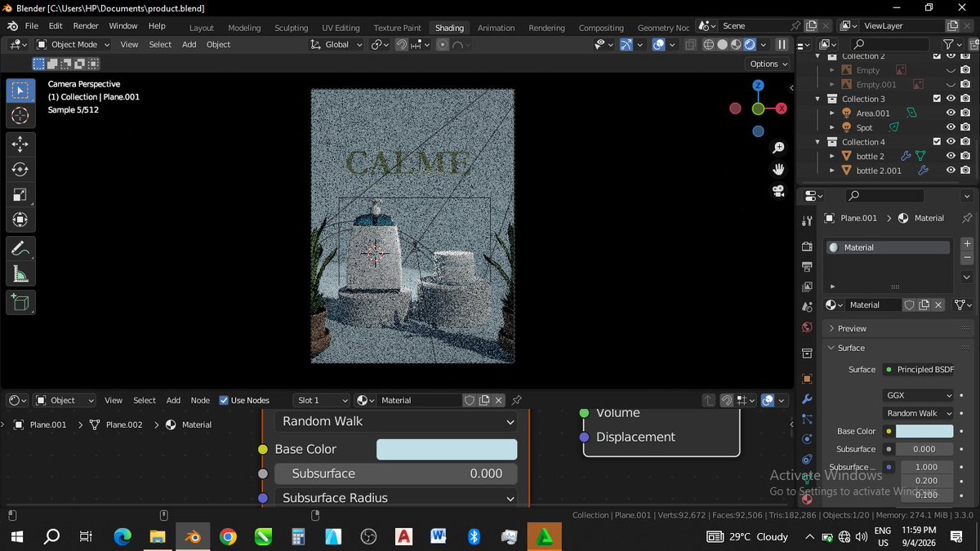Click the hand Move view icon

[778, 169]
